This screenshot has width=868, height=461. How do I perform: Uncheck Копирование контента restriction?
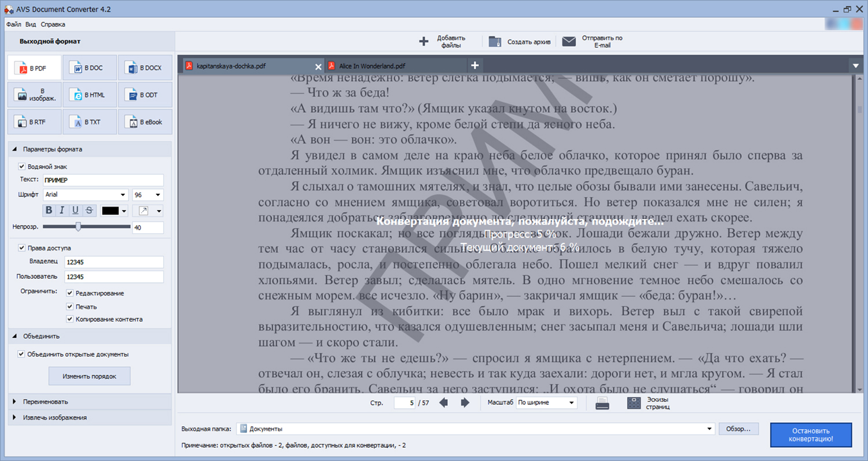coord(70,319)
